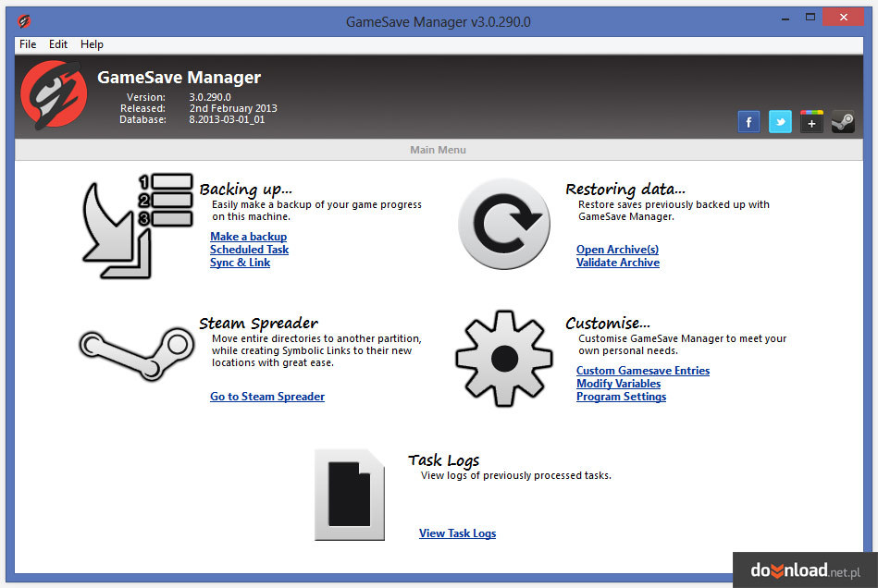Screen dimensions: 878x588
Task: Click the Task Logs heading
Action: [443, 459]
